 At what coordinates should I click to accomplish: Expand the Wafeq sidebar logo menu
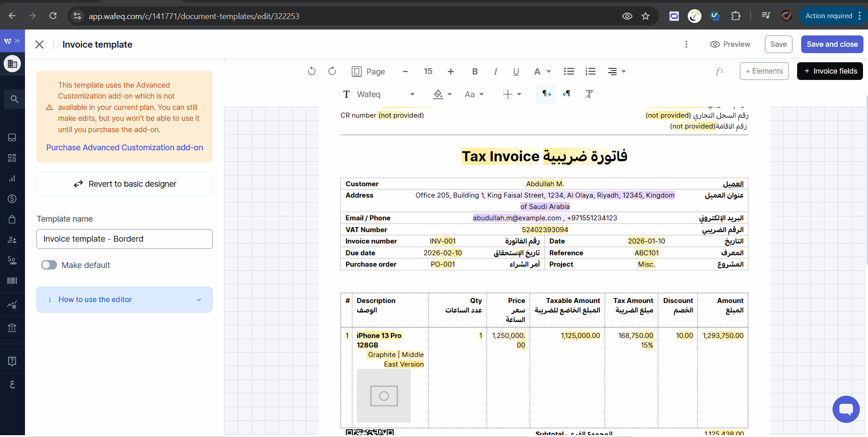tap(12, 41)
